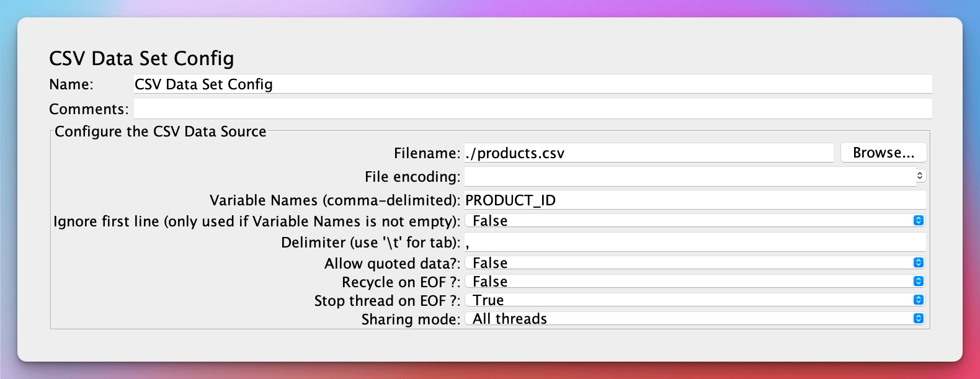Click blue arrow icon on Stop thread on EOF
Image resolution: width=980 pixels, height=379 pixels.
pyautogui.click(x=919, y=300)
